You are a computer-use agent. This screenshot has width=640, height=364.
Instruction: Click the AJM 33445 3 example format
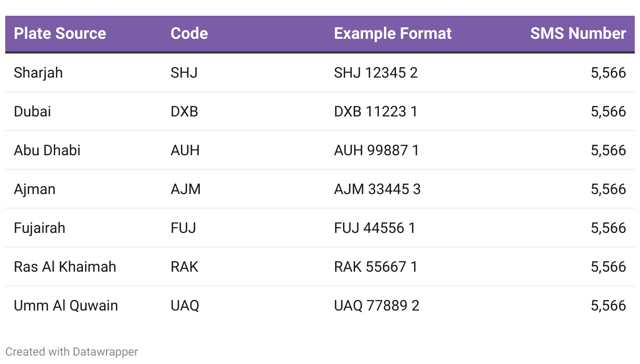pos(377,189)
